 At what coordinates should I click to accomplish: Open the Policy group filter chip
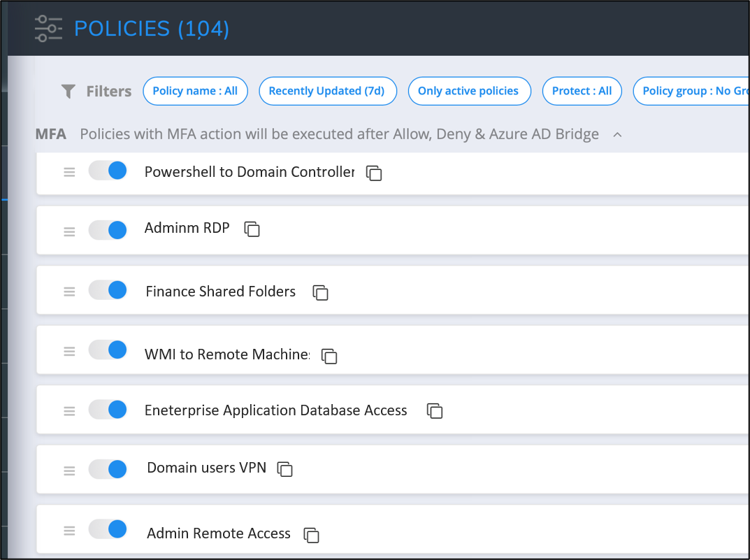pos(692,91)
